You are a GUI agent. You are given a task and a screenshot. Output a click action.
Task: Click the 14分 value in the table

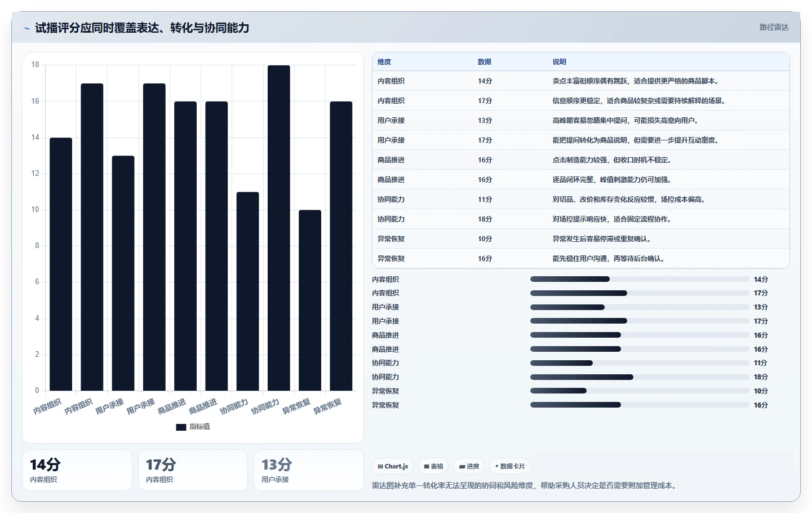485,81
